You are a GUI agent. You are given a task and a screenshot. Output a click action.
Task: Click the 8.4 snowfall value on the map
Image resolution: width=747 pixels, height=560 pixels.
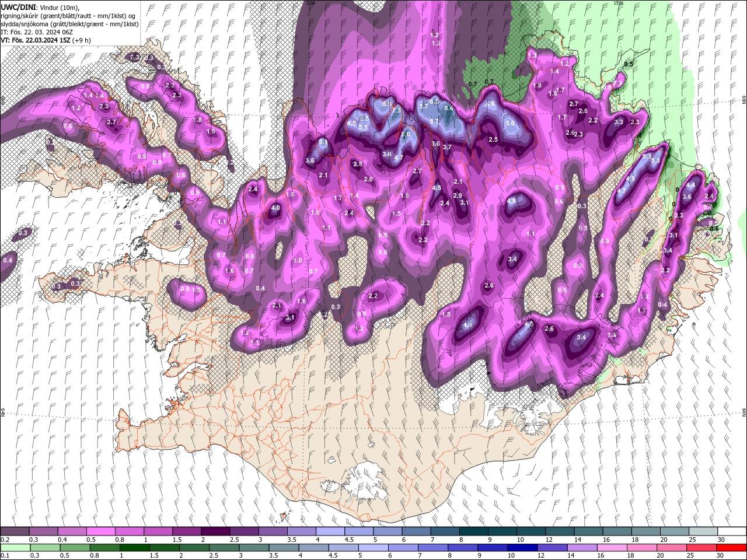(449, 108)
